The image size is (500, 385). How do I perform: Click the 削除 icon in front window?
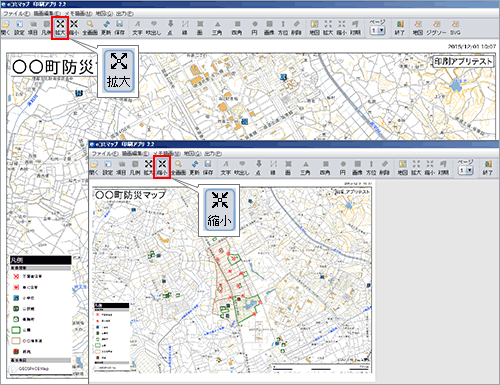(385, 168)
